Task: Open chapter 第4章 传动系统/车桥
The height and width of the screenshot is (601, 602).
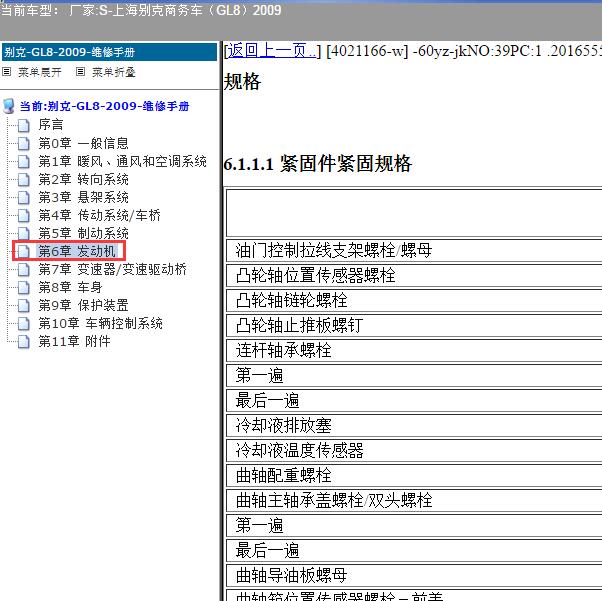Action: 99,215
